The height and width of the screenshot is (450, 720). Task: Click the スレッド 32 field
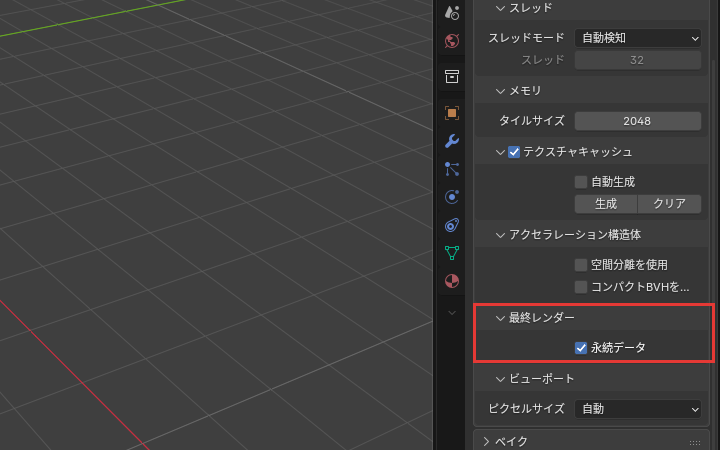[638, 60]
